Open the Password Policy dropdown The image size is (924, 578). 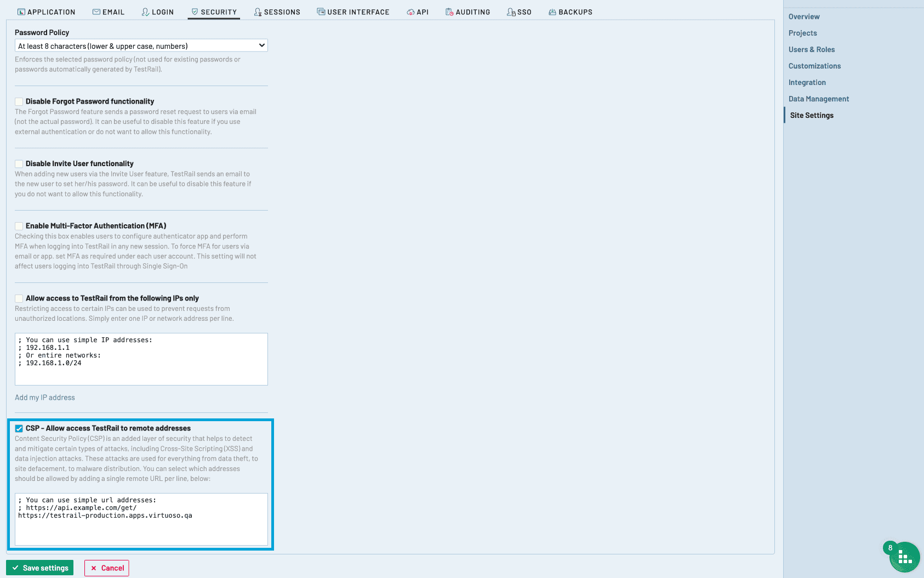141,46
